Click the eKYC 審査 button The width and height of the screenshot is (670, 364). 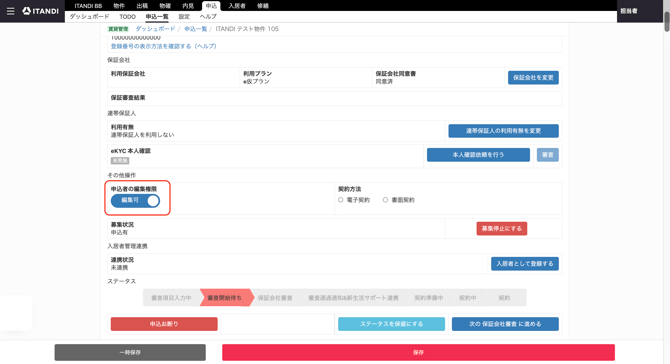click(x=548, y=155)
